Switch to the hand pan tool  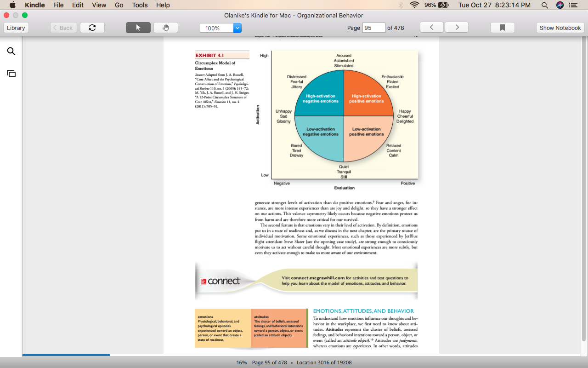pos(166,28)
